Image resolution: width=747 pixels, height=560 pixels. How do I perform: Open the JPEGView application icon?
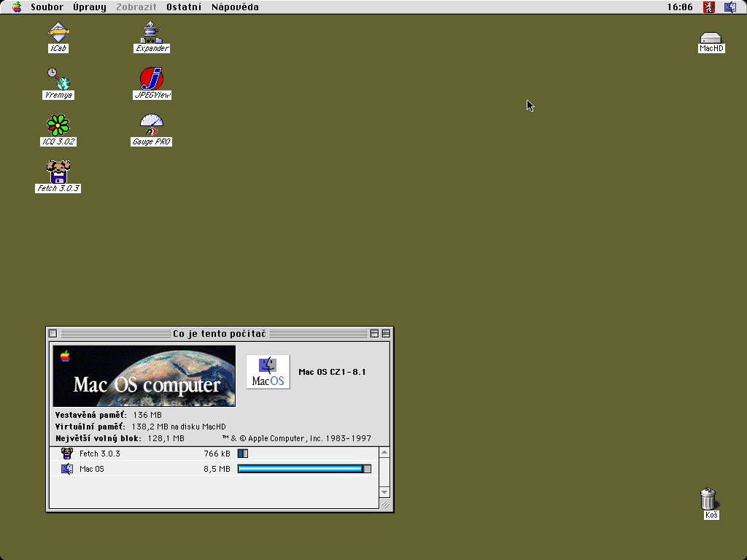point(152,79)
